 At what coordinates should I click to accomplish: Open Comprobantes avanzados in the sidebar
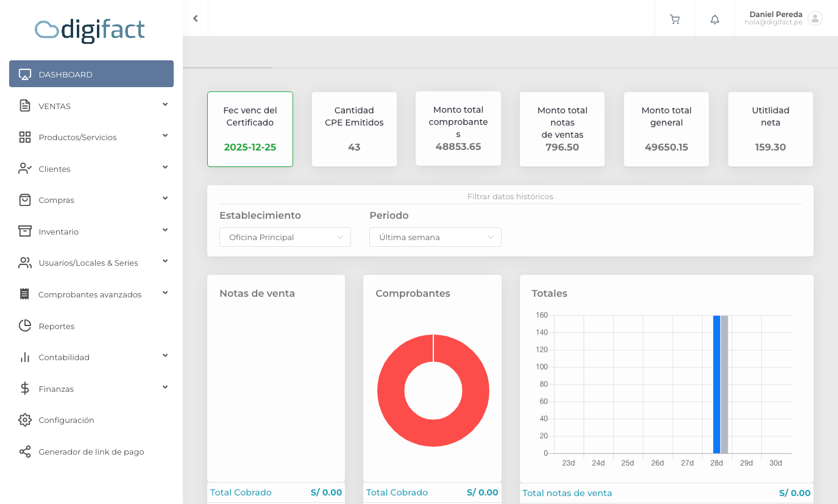click(90, 294)
